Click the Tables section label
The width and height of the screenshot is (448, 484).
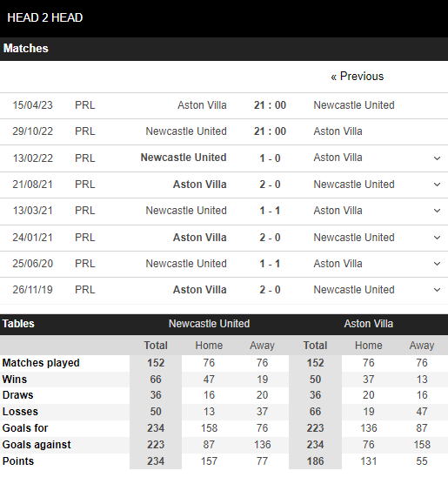coord(18,324)
